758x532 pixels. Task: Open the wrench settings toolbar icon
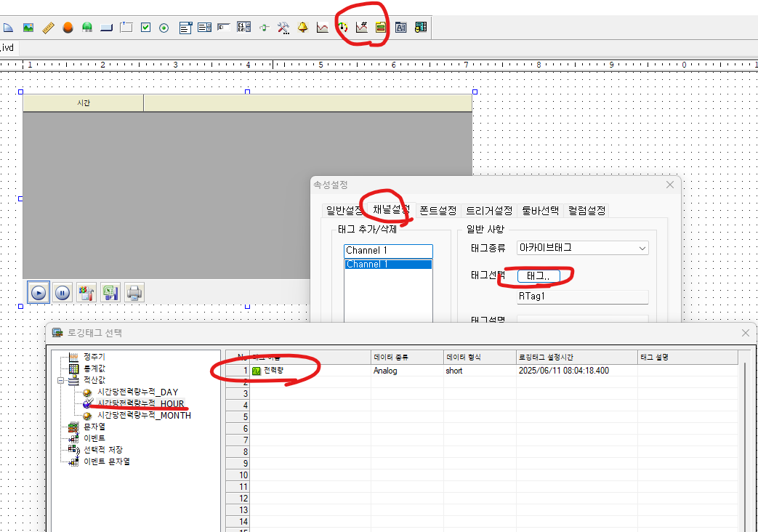(283, 27)
